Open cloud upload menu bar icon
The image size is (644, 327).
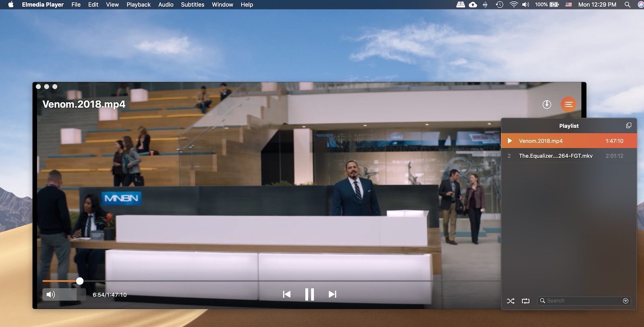point(473,4)
